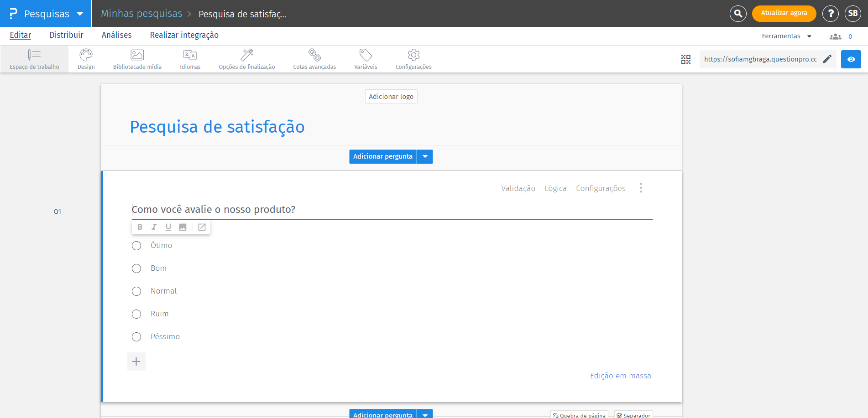This screenshot has width=868, height=418.
Task: Click the Normal answer label
Action: click(163, 291)
